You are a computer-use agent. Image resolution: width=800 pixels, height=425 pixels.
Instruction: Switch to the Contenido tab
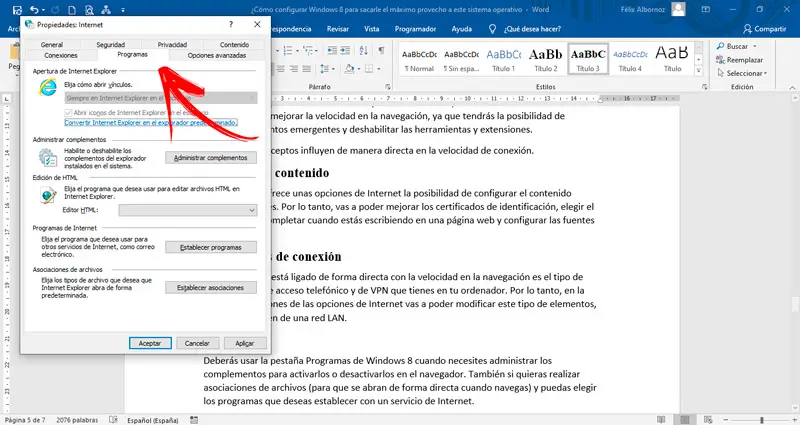(x=234, y=45)
